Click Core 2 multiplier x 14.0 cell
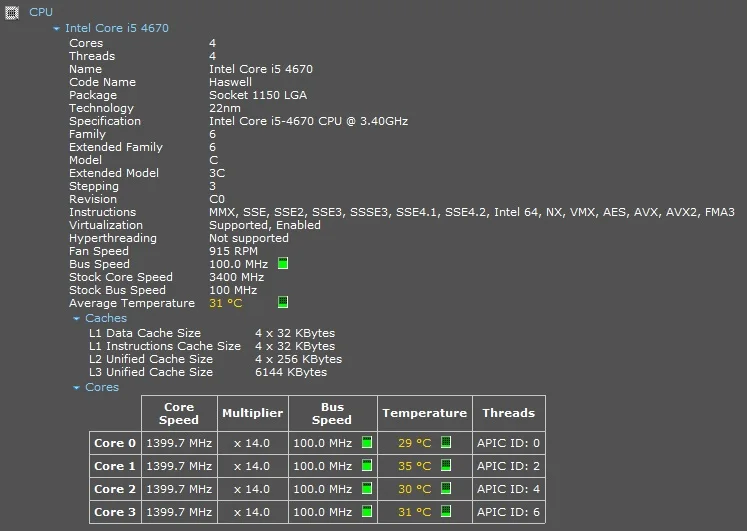 click(x=252, y=489)
